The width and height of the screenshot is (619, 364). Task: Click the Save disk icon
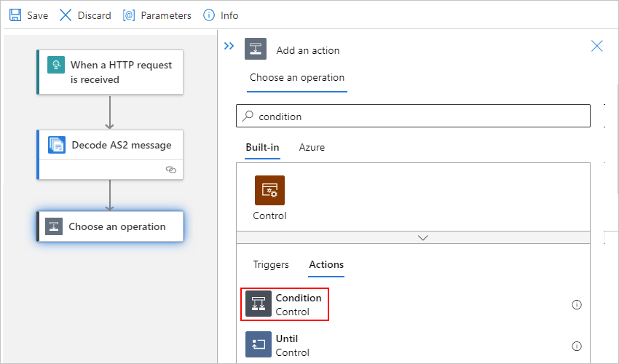click(x=15, y=15)
